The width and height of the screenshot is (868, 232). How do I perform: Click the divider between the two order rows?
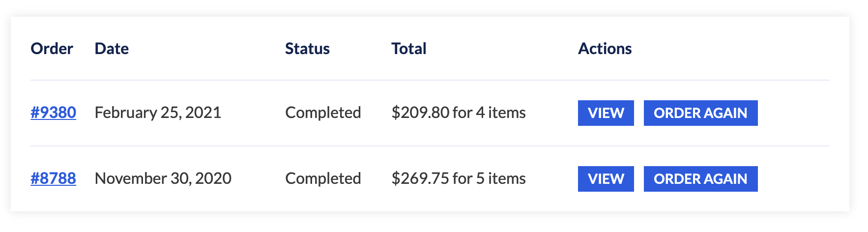[430, 146]
